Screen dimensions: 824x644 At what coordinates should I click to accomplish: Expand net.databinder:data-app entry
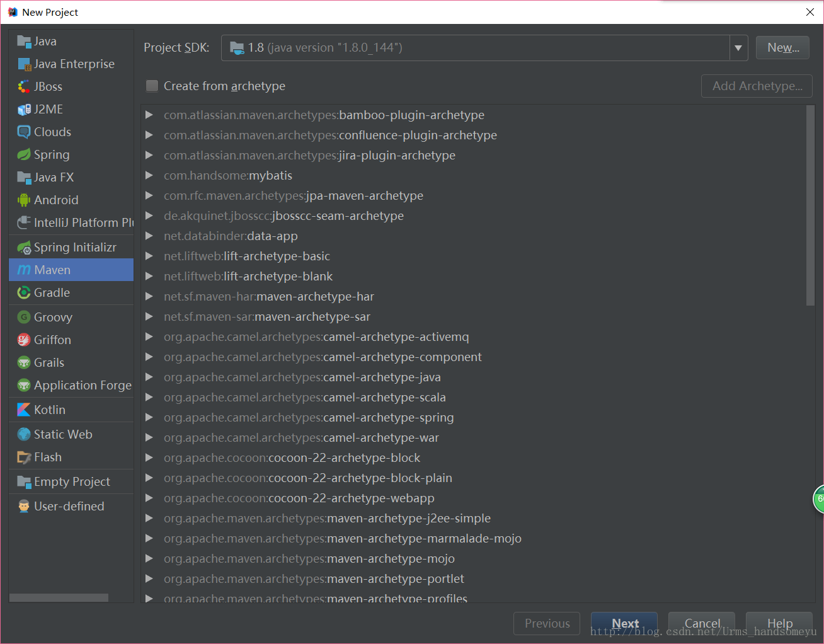point(149,236)
